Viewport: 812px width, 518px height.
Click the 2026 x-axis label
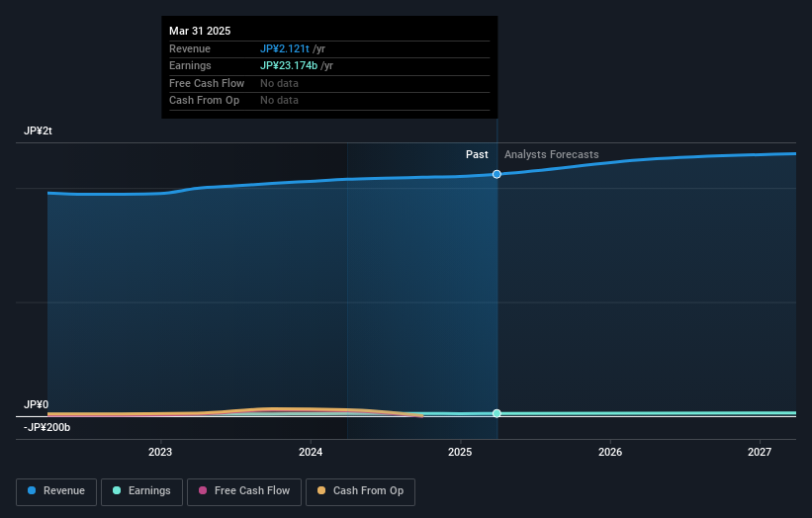coord(610,452)
